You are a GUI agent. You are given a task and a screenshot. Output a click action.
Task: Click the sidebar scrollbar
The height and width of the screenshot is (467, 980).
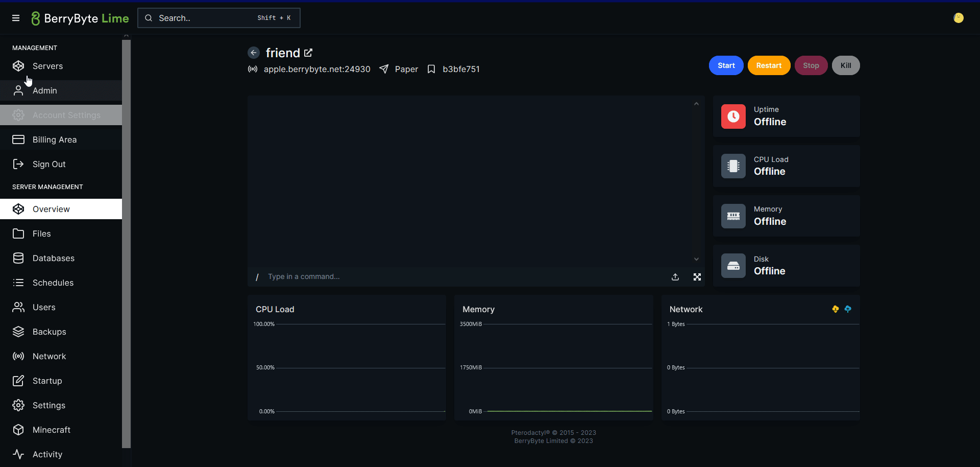point(126,244)
